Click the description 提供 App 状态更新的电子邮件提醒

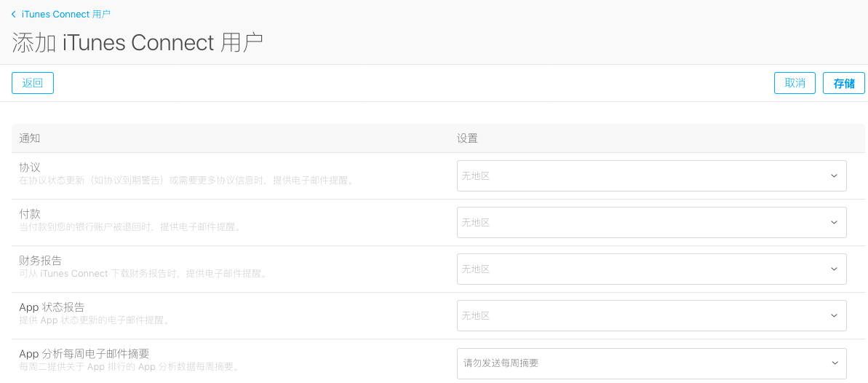94,320
